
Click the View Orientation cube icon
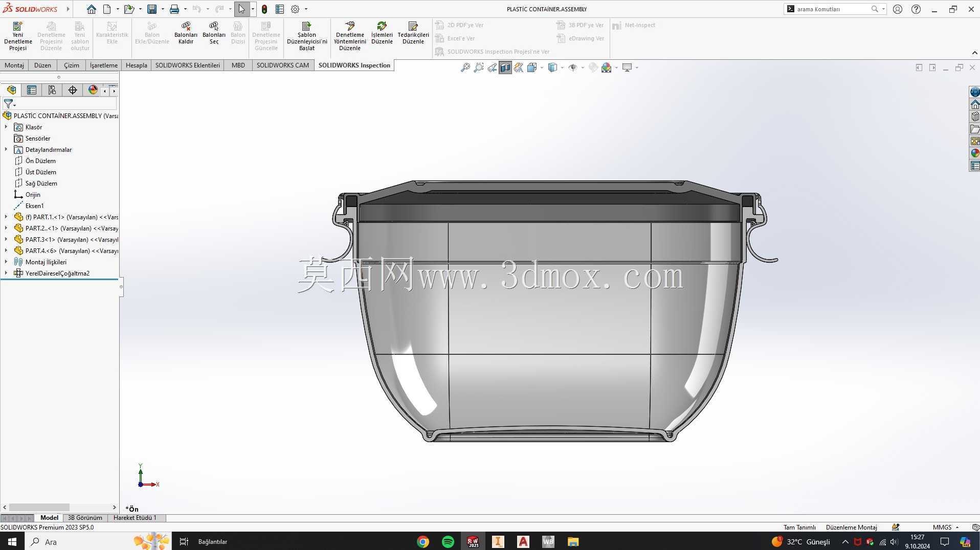click(x=531, y=67)
